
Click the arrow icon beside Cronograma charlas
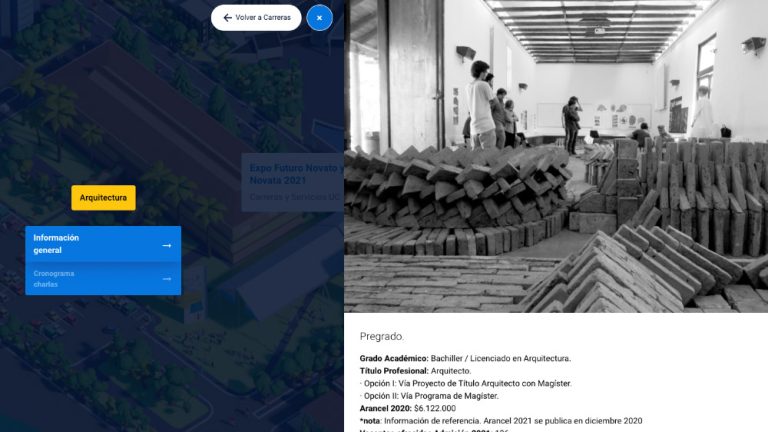tap(167, 279)
